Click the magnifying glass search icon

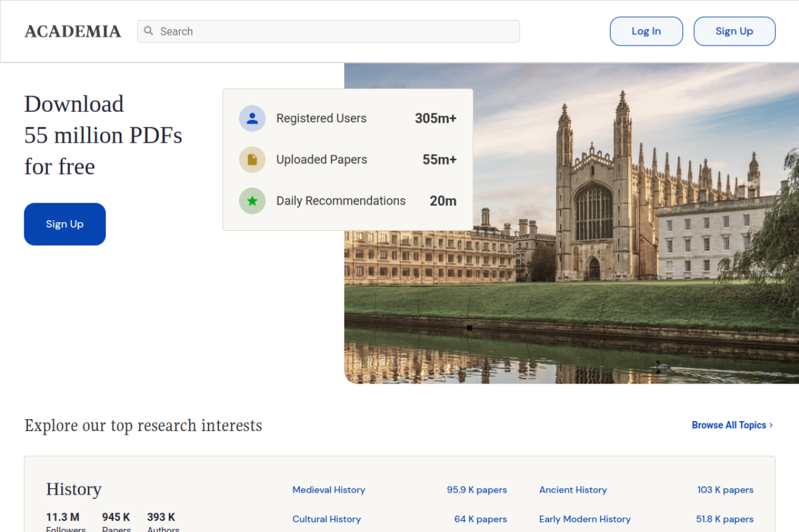149,31
